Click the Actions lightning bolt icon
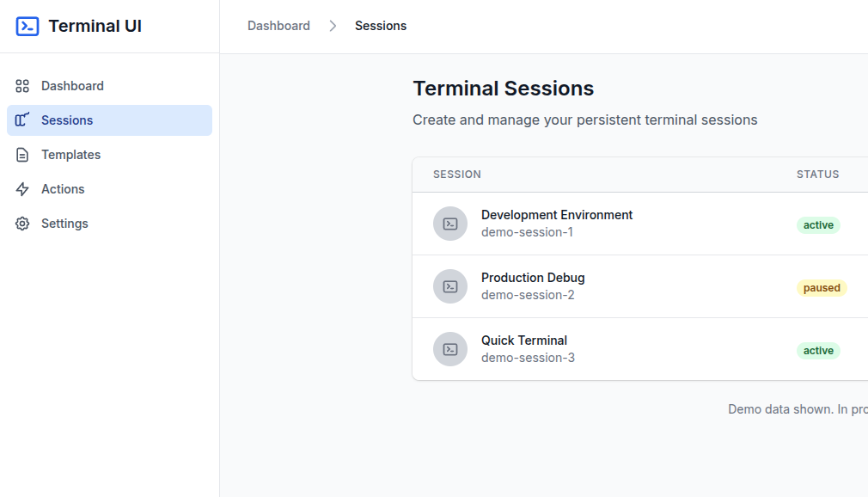The image size is (868, 497). (x=22, y=189)
